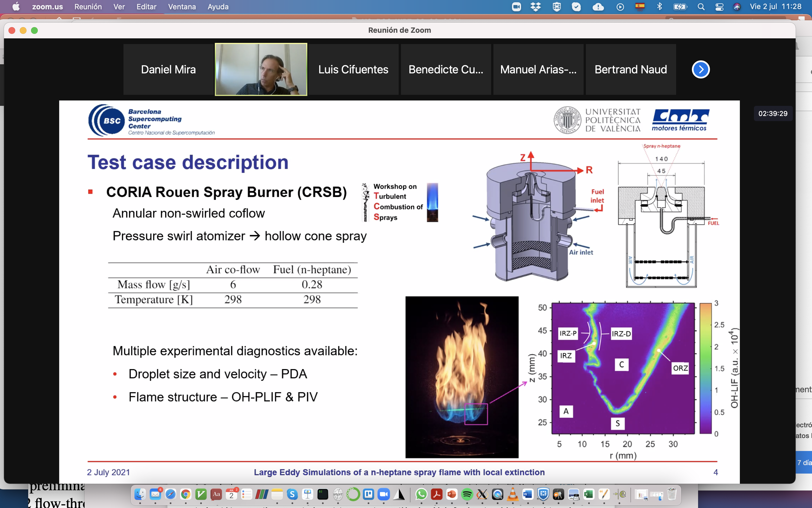
Task: Open Google Chrome from the Dock
Action: coord(186,494)
